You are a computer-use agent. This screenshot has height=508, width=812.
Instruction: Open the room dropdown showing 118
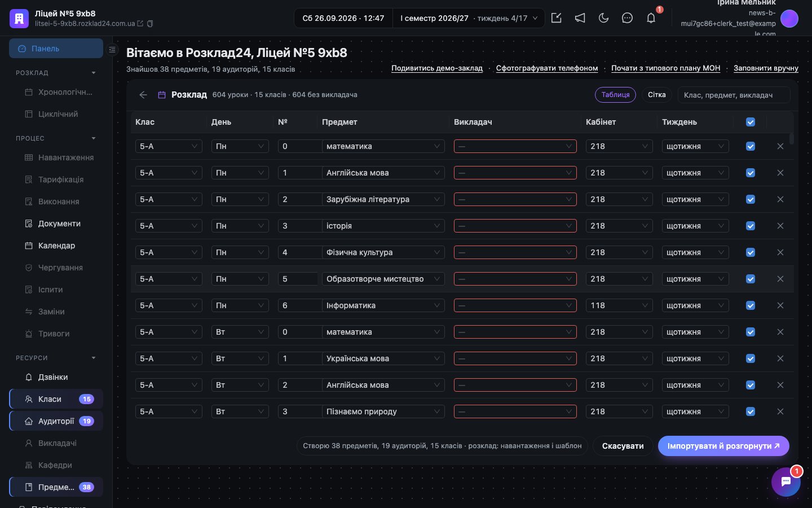click(x=619, y=305)
